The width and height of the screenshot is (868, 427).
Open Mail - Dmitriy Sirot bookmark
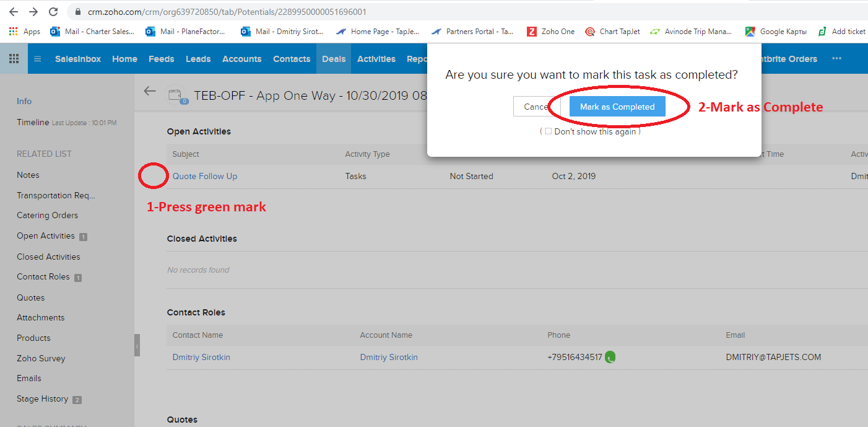pos(282,31)
